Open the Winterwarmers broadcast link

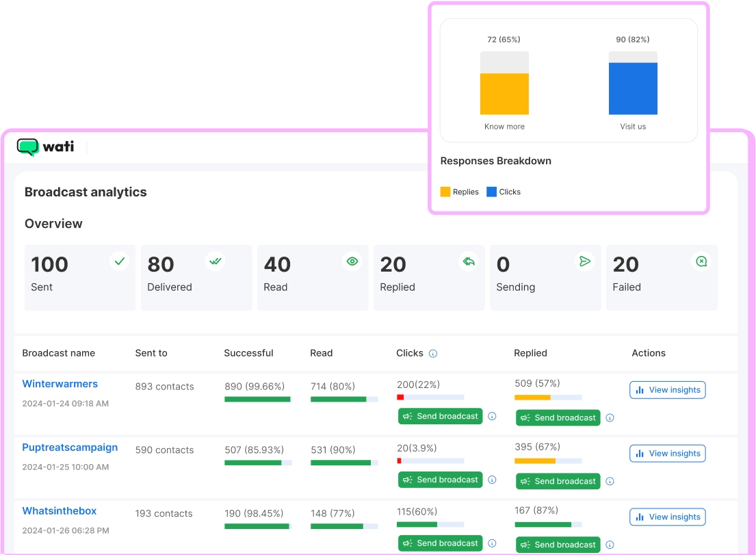pos(60,384)
